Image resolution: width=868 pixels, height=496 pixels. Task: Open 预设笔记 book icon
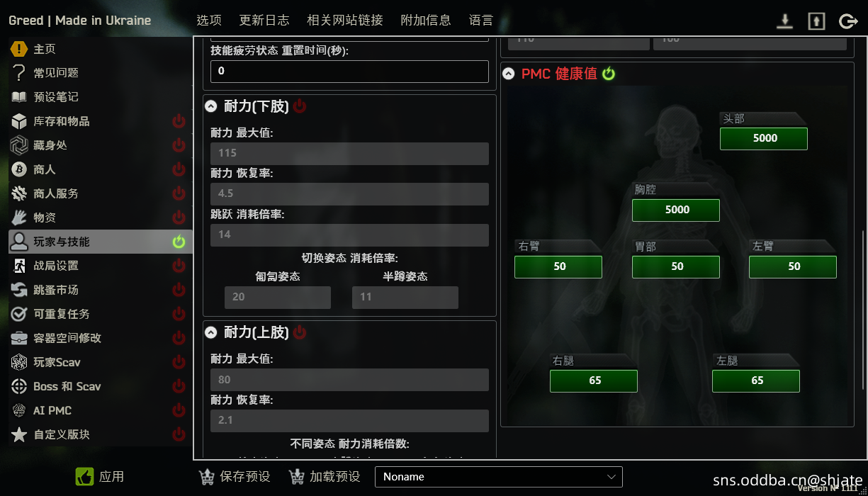pyautogui.click(x=19, y=97)
